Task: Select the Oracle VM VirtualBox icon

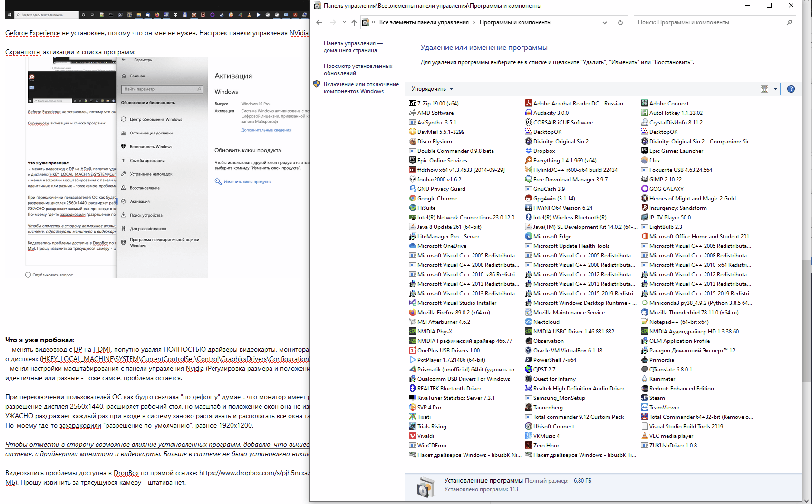Action: (529, 351)
